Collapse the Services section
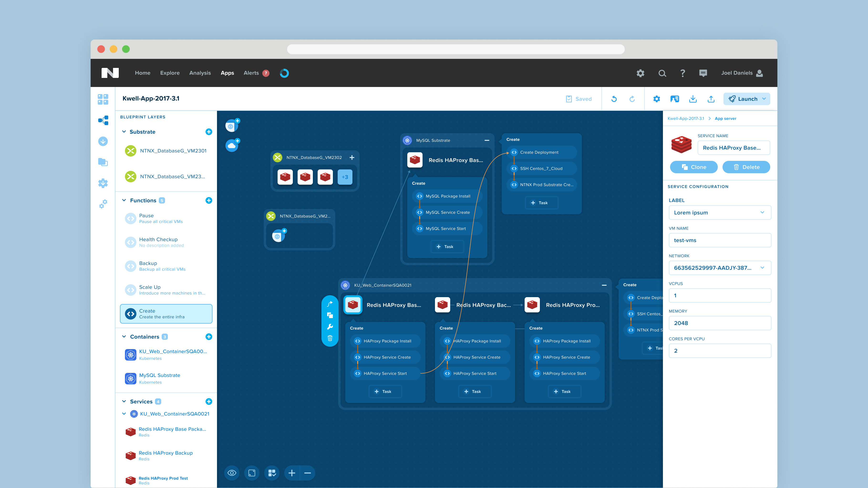 [124, 402]
